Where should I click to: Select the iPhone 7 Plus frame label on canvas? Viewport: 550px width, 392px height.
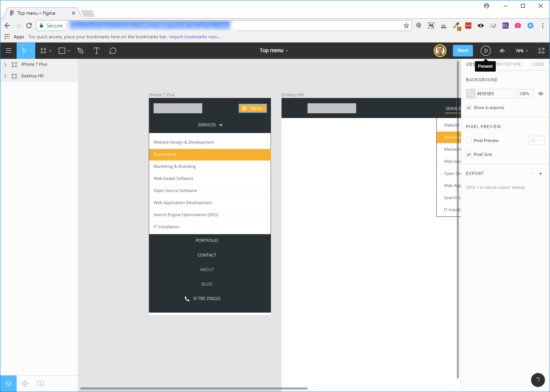pos(162,95)
